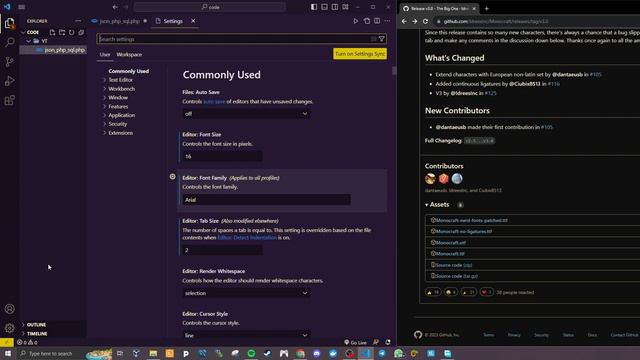The height and width of the screenshot is (360, 640).
Task: Open Render Whitespace dropdown
Action: click(246, 293)
